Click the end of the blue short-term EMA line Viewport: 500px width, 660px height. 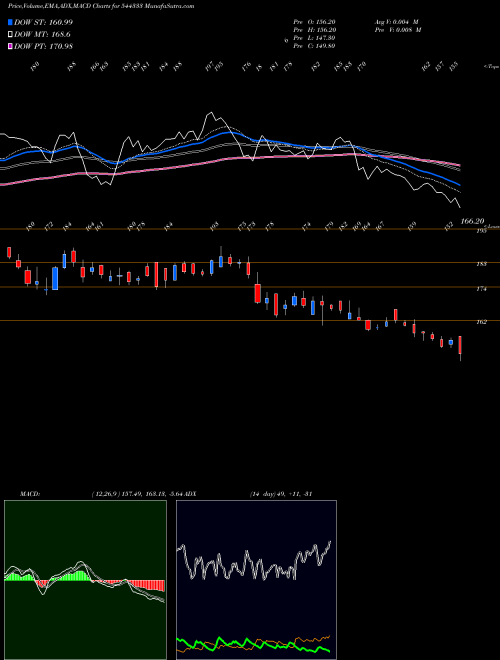click(x=460, y=185)
